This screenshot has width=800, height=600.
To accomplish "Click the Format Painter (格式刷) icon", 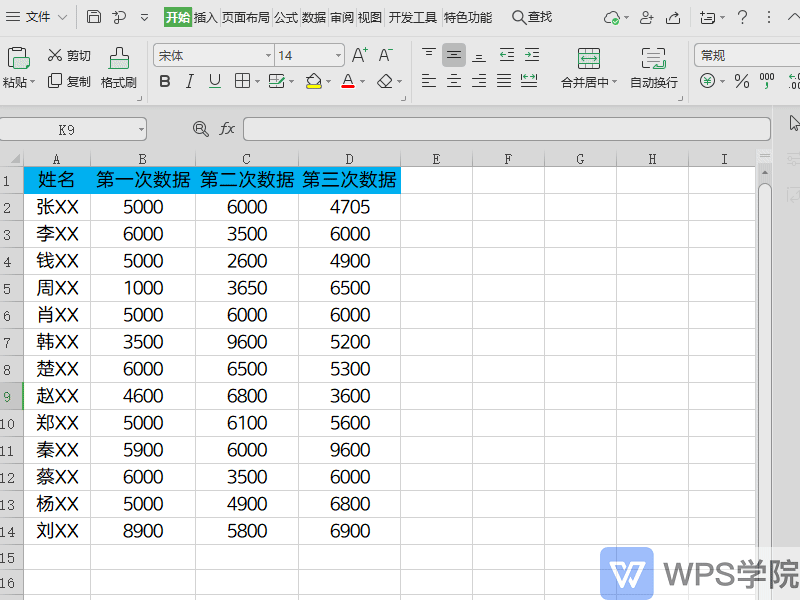I will tap(118, 58).
